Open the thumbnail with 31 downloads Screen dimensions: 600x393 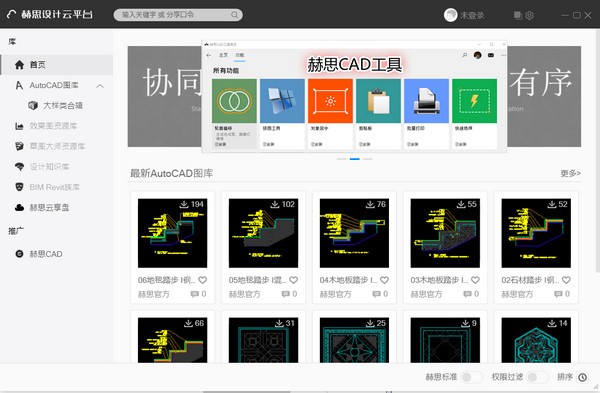pyautogui.click(x=263, y=340)
